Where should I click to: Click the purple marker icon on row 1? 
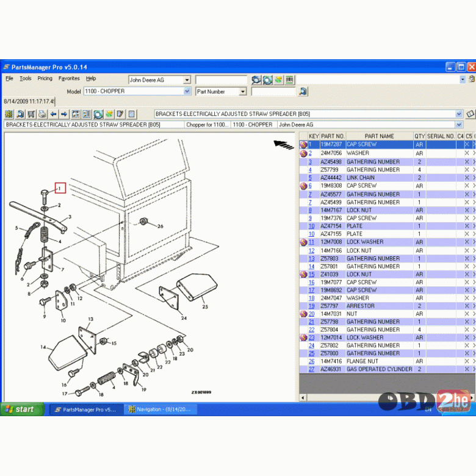(303, 145)
